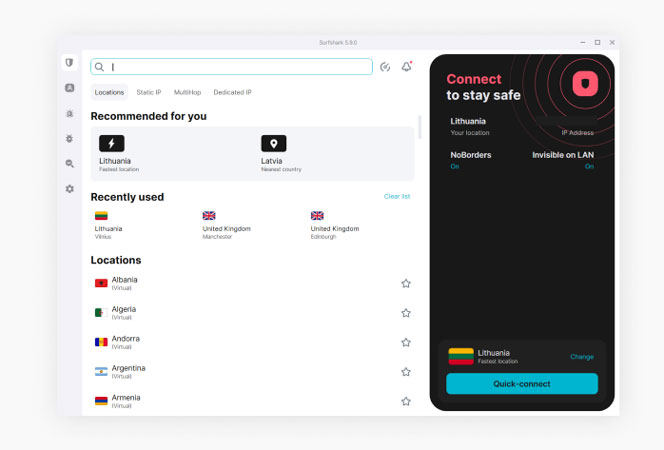Add Argentina to favorites with star
The height and width of the screenshot is (450, 664).
point(406,372)
